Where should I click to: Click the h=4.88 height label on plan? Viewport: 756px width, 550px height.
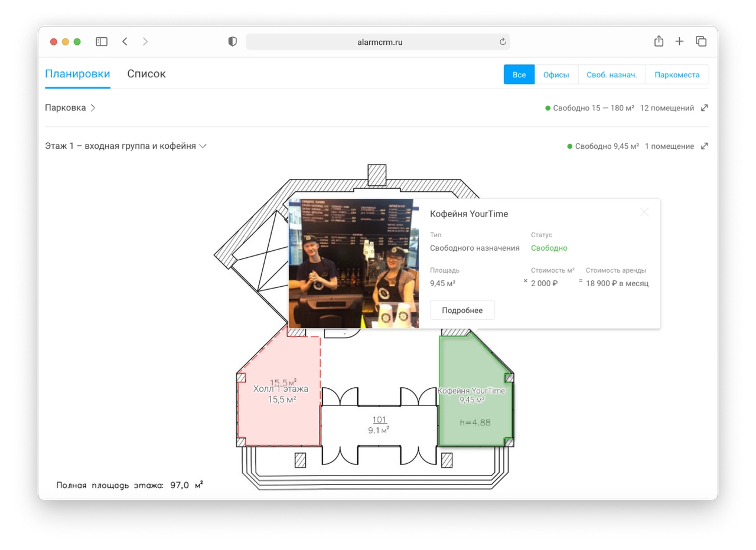click(x=475, y=422)
